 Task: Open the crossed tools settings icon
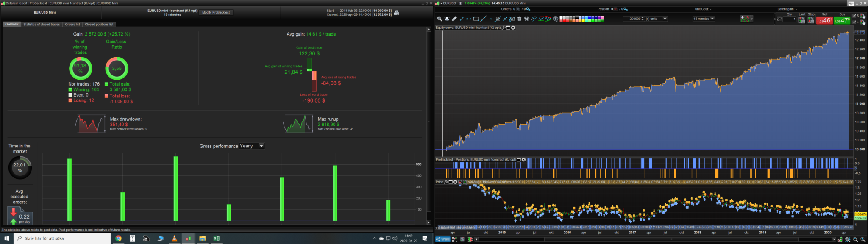point(526,19)
